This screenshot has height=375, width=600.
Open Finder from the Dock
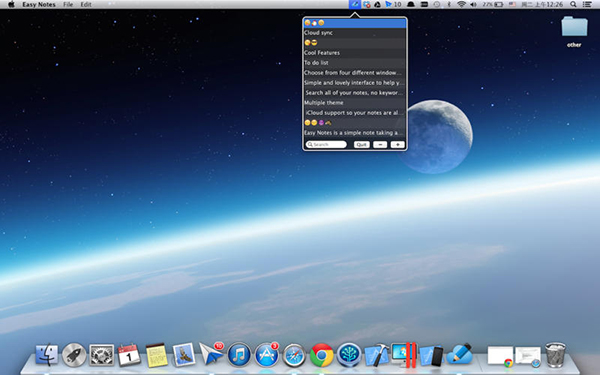pos(47,355)
